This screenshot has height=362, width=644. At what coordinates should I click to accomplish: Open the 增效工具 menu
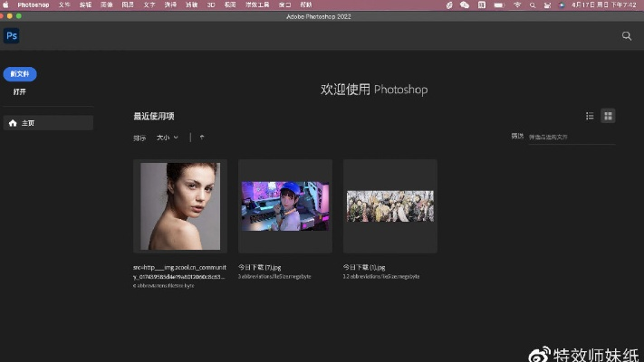[x=257, y=5]
